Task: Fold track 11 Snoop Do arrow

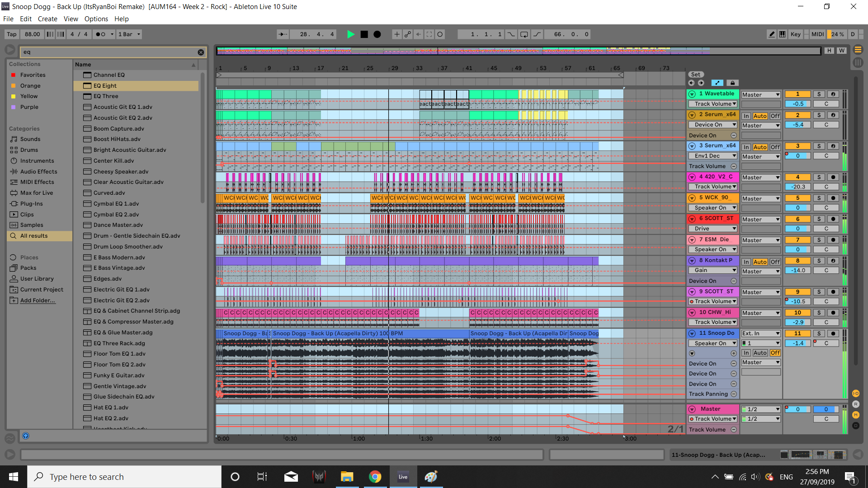Action: [x=692, y=333]
